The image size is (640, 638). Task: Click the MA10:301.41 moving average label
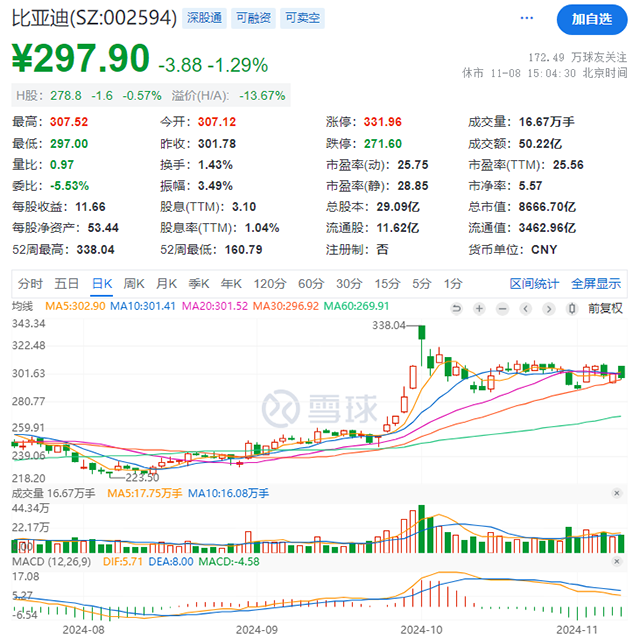(x=142, y=306)
